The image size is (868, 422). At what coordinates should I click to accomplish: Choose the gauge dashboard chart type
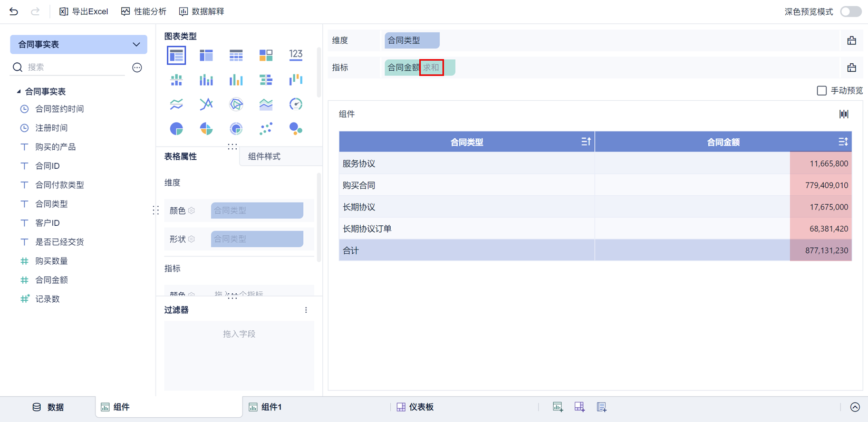296,104
